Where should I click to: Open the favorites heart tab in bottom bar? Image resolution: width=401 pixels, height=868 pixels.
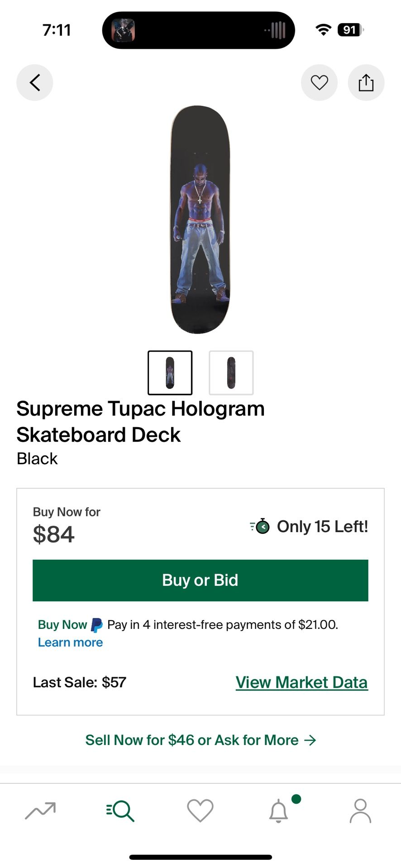click(x=200, y=810)
